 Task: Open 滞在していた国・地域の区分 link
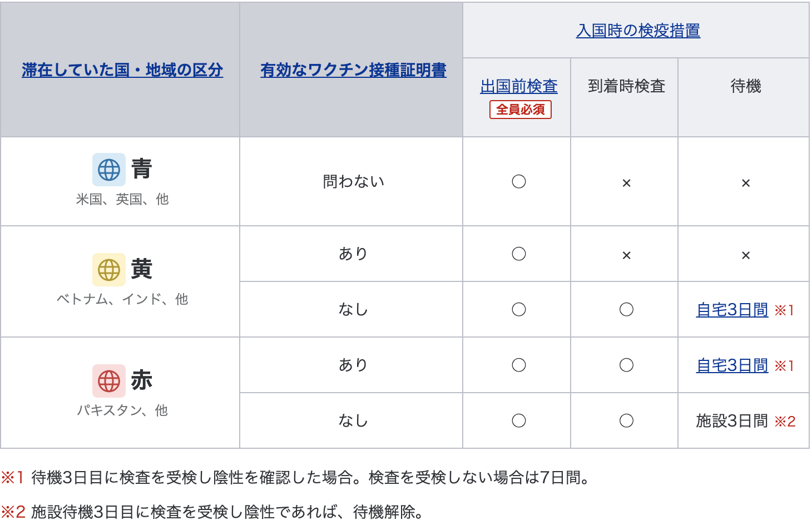pos(122,70)
